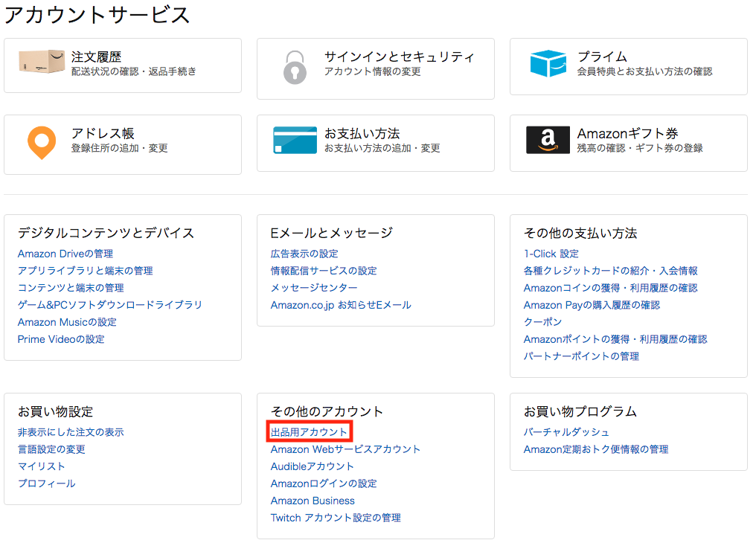The width and height of the screenshot is (756, 543).
Task: Click 残高の確認・ギフト券の登録 subtitle text
Action: coord(640,148)
